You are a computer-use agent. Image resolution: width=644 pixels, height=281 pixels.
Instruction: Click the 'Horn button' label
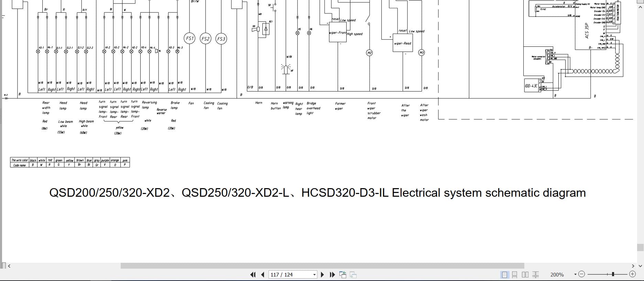(276, 106)
